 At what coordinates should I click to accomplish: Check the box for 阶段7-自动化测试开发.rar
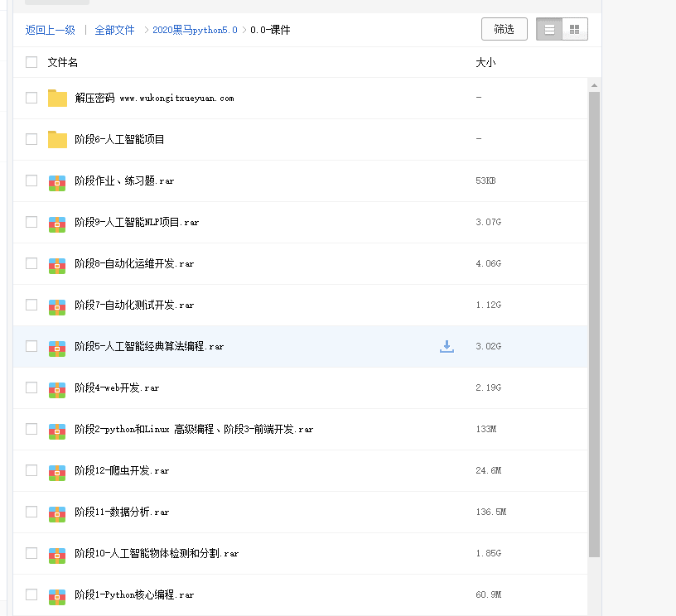point(31,305)
